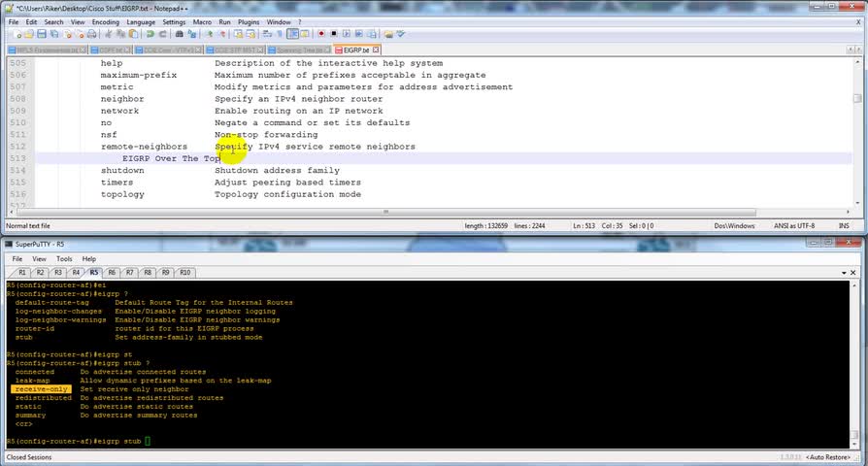Click the 'ANSI as UTF-8' status bar entry
Screen dimensions: 868x466
[x=794, y=226]
